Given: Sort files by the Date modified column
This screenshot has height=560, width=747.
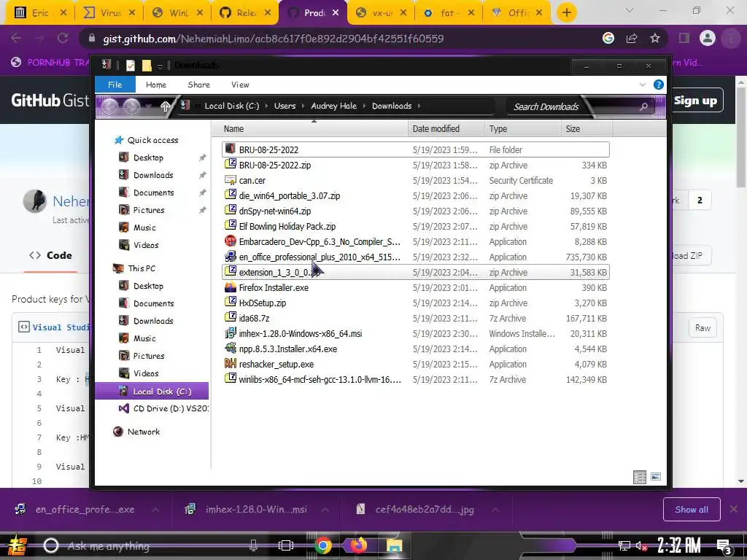Looking at the screenshot, I should click(446, 128).
